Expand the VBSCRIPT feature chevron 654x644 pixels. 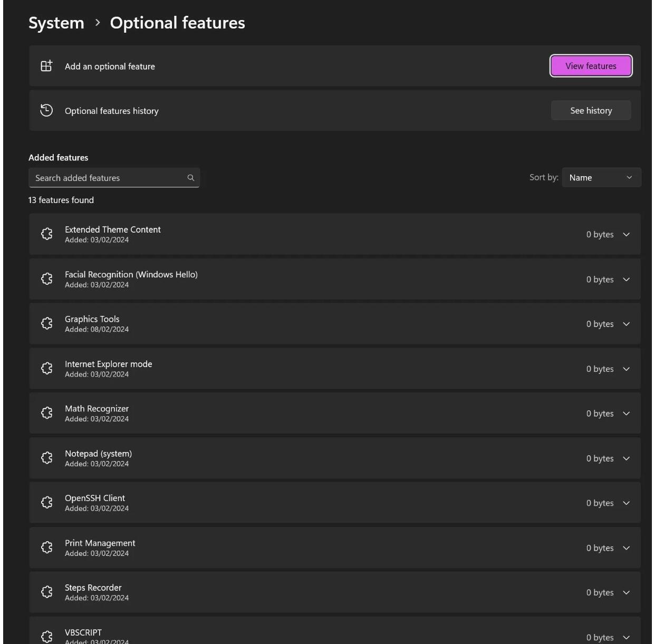click(x=626, y=637)
